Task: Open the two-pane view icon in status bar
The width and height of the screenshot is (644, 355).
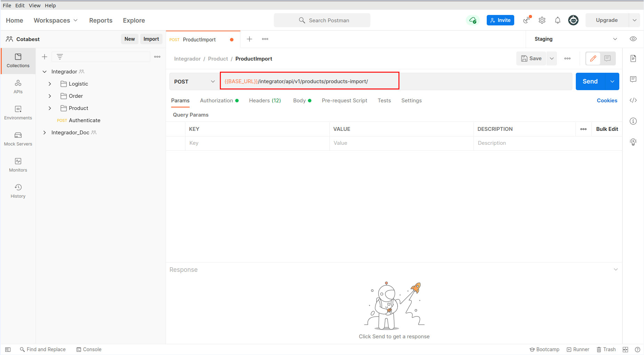Action: [626, 349]
